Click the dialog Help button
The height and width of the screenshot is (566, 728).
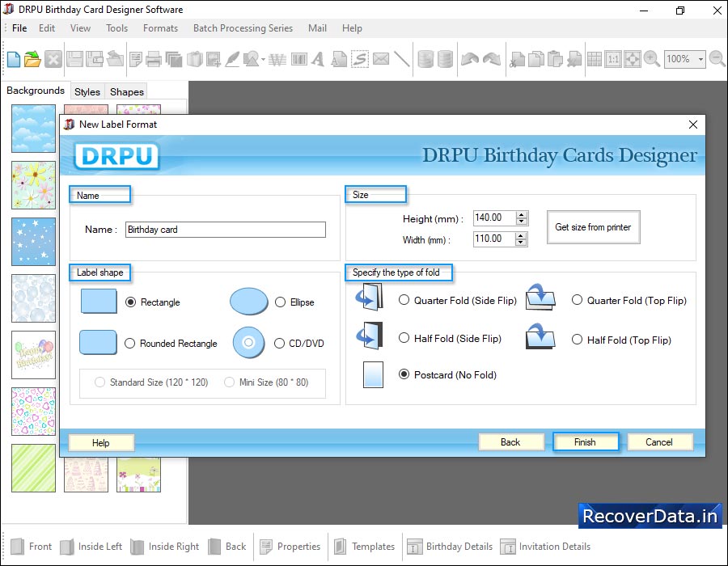[101, 442]
